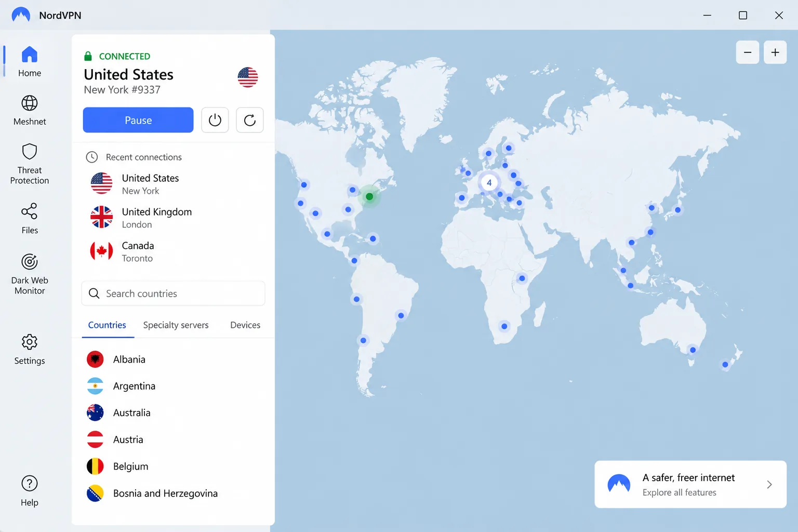Reconnect to recent United States New York
798x532 pixels.
174,184
